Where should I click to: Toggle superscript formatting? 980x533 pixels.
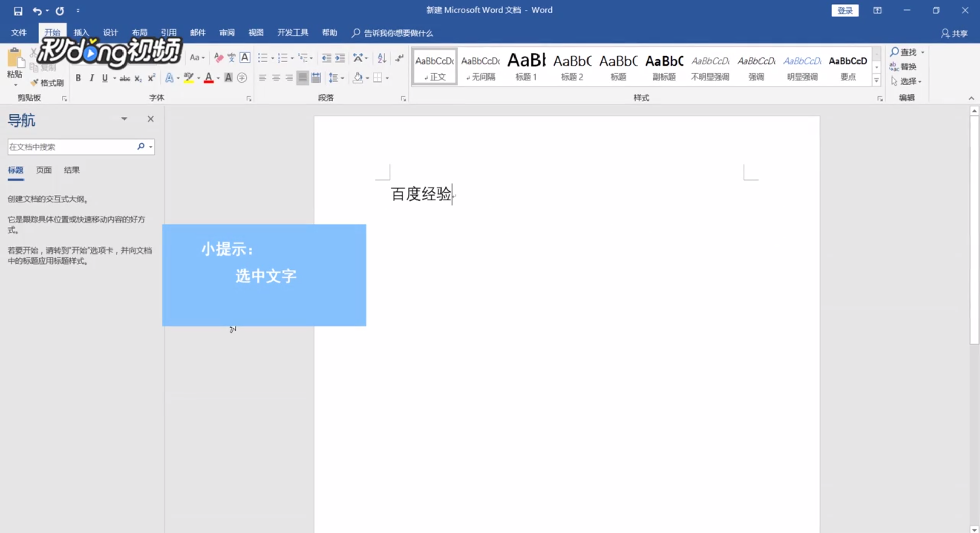pos(151,78)
